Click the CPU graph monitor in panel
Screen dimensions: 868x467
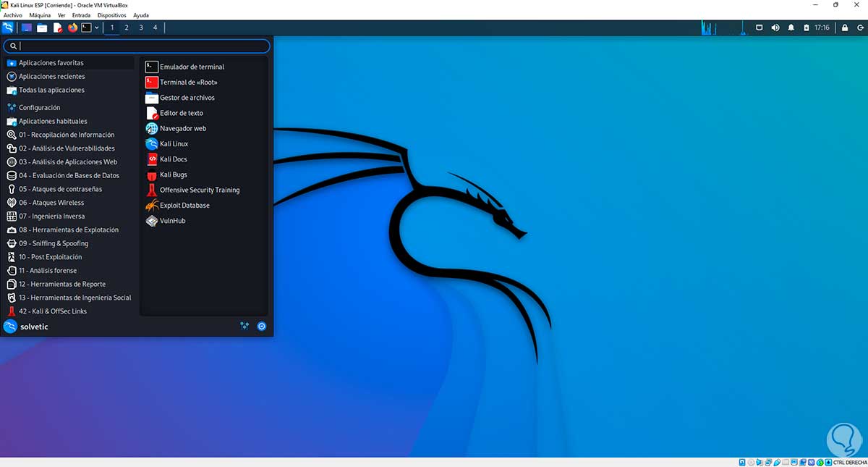tap(723, 28)
